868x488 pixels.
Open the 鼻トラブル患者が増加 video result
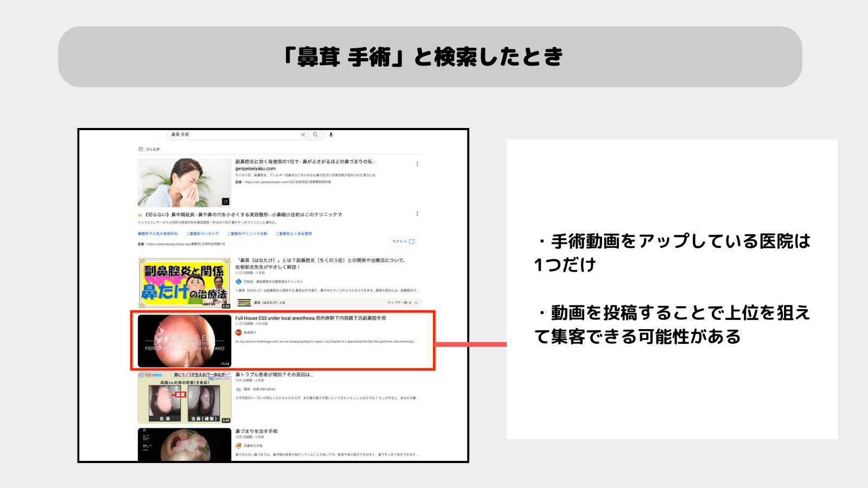pyautogui.click(x=275, y=374)
